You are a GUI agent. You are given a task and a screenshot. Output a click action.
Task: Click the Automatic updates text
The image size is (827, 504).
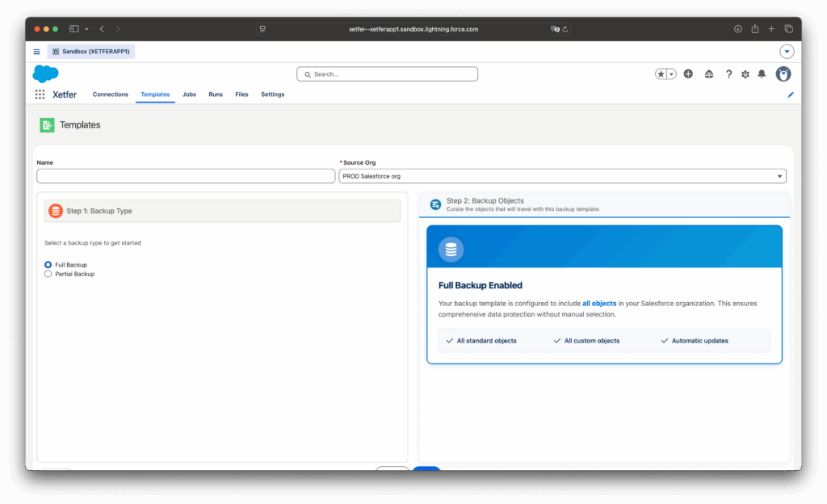point(700,341)
